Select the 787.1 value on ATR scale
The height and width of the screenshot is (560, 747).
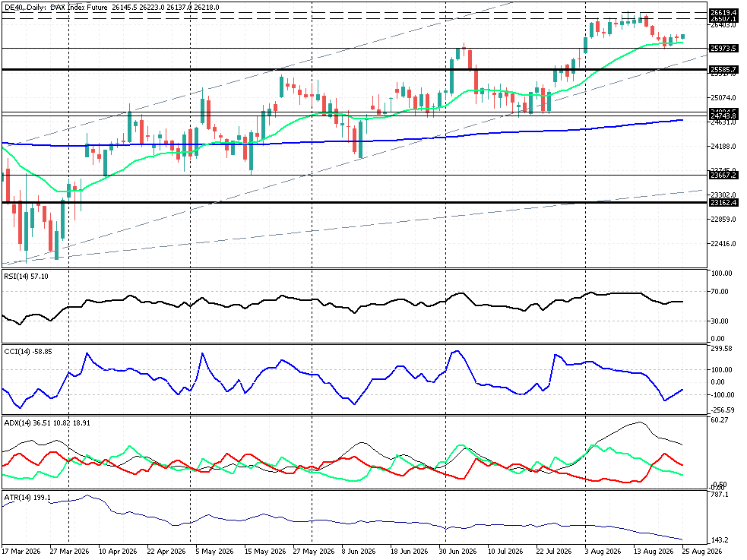pyautogui.click(x=720, y=495)
